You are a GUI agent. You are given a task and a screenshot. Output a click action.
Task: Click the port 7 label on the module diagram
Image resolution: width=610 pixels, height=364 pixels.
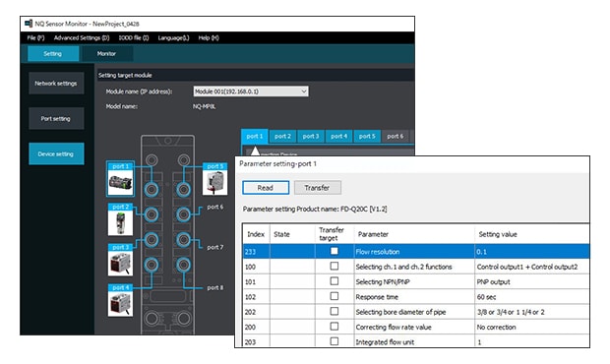click(x=215, y=247)
